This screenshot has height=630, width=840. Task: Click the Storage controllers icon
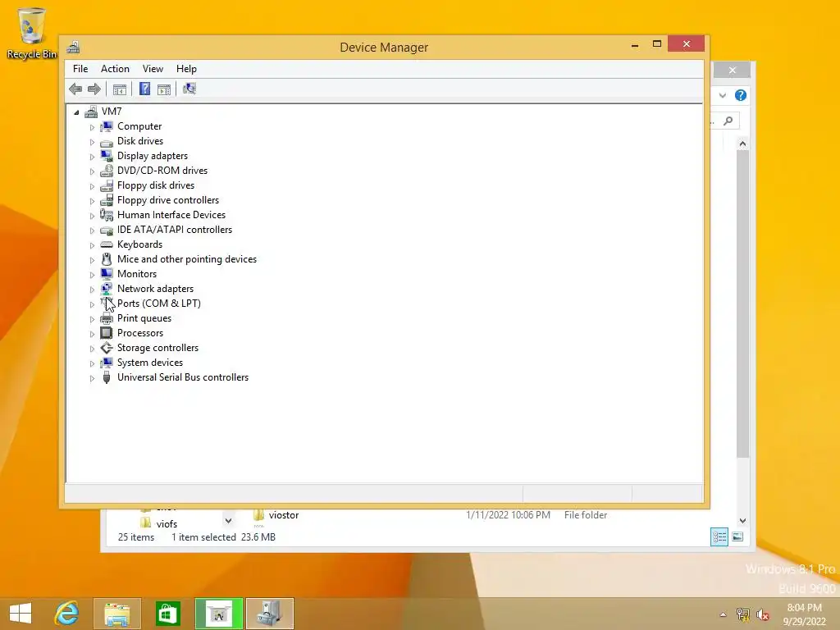107,348
